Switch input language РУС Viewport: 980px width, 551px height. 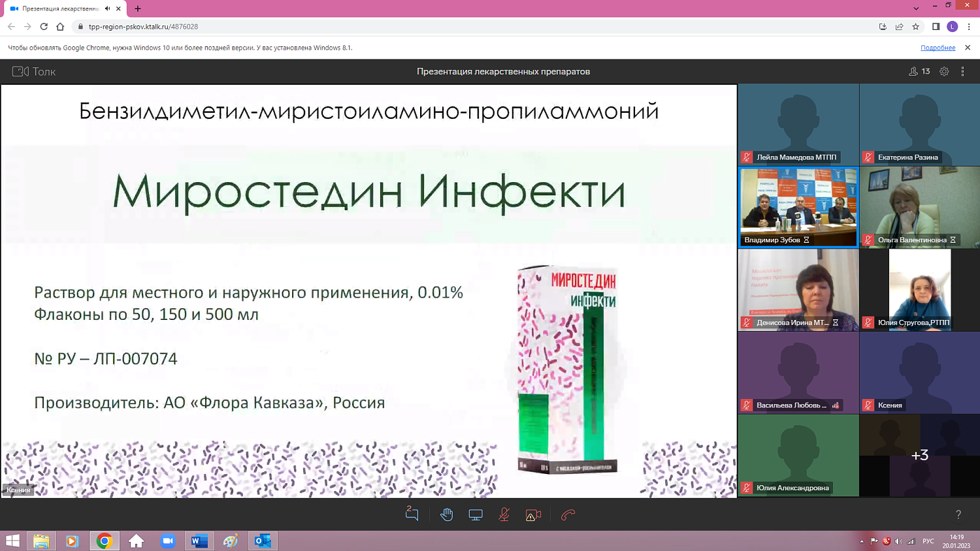click(928, 541)
